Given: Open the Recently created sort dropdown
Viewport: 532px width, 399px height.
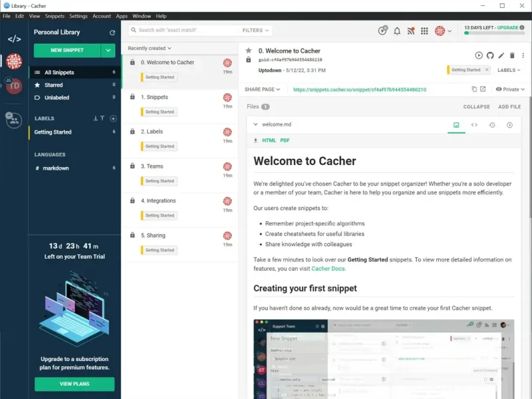Looking at the screenshot, I should coord(149,48).
